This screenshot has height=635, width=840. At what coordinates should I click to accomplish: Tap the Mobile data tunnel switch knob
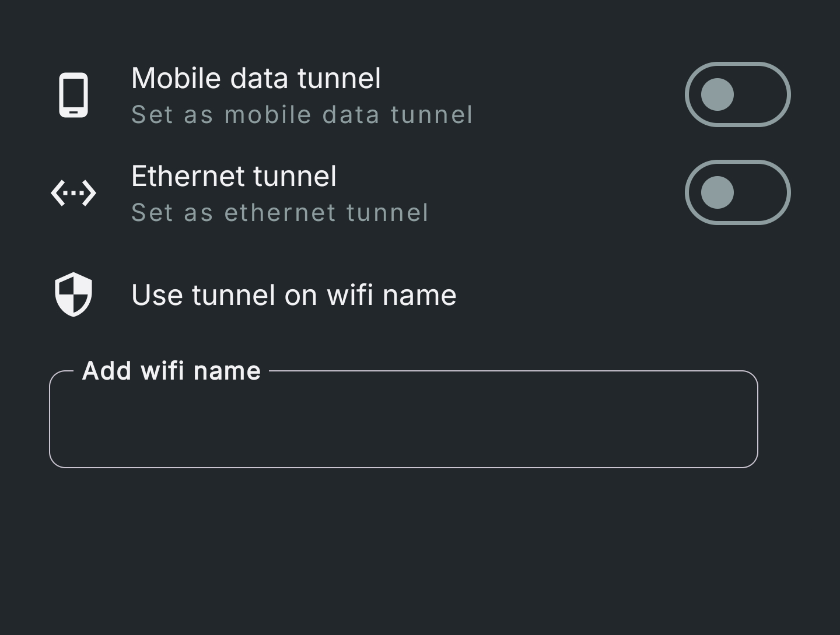(x=717, y=94)
